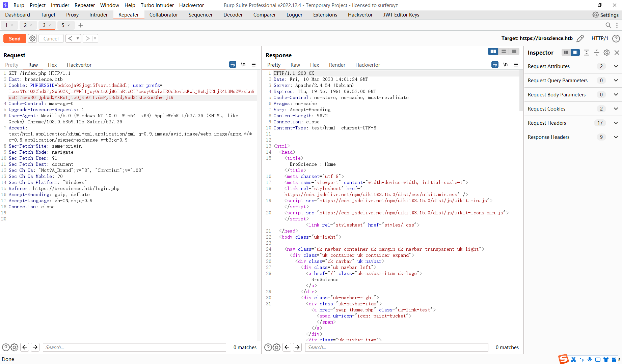Open response search settings gear
Screen dimensions: 622x364
[276, 347]
